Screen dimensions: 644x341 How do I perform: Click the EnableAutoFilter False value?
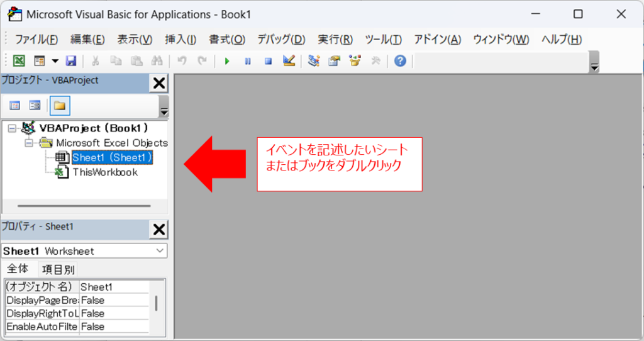(x=114, y=326)
